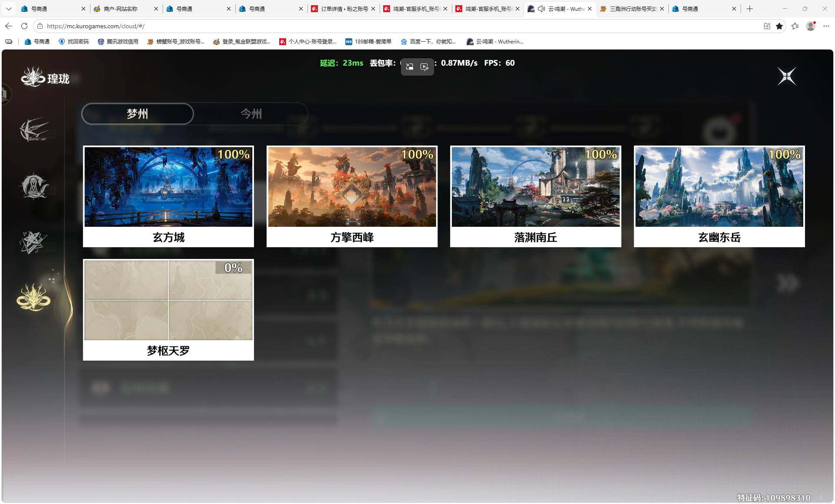Click the 100% label on 玄幽东岳 card
Screen dimensions: 835x504
[x=785, y=154]
